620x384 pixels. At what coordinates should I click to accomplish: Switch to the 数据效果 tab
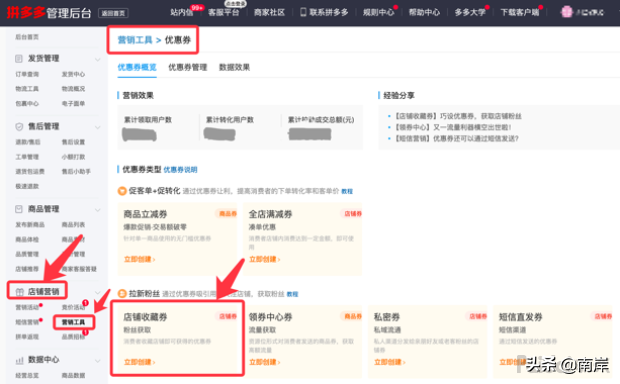coord(234,67)
